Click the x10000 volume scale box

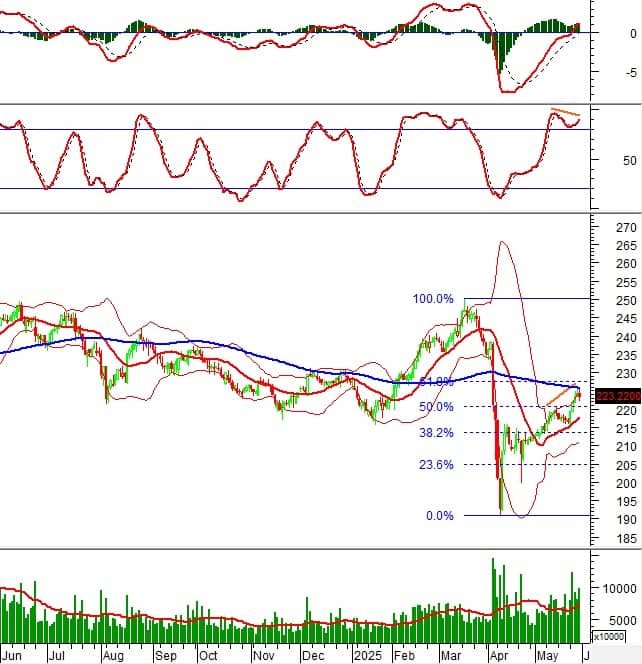pyautogui.click(x=609, y=636)
